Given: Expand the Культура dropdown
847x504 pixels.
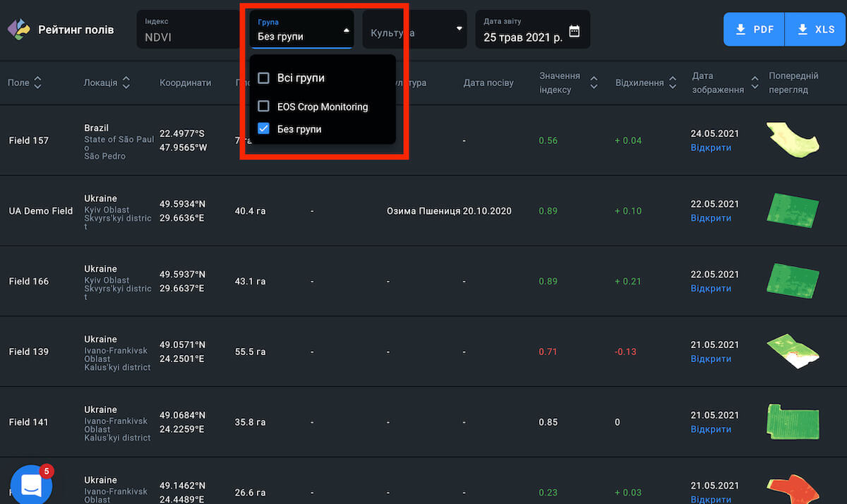Looking at the screenshot, I should click(459, 29).
